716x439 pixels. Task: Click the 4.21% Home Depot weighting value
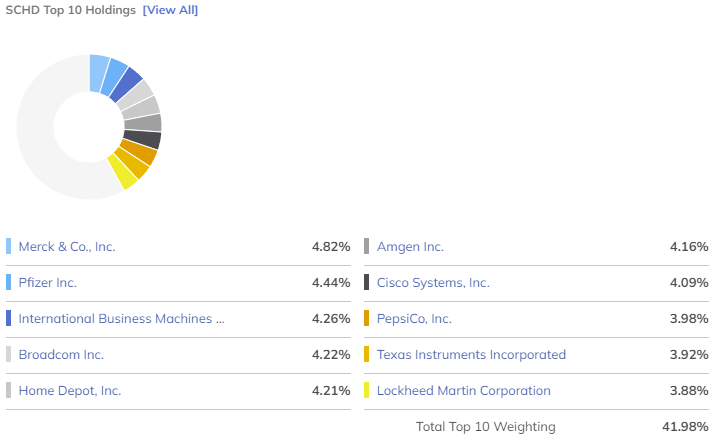[x=331, y=391]
